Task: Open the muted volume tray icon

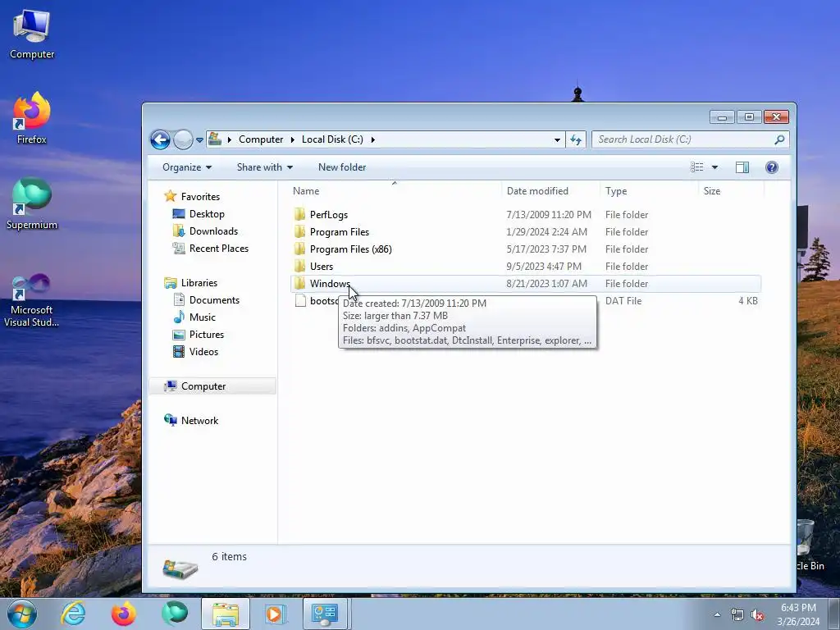Action: (x=757, y=615)
